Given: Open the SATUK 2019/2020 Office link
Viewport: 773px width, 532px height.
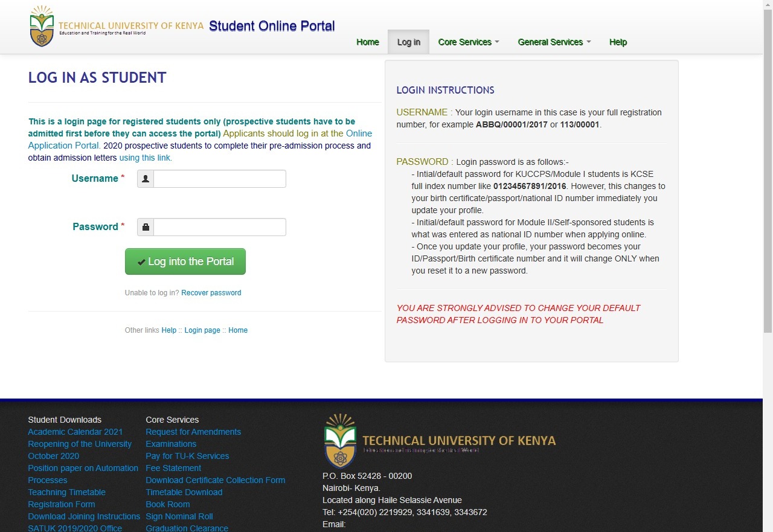Looking at the screenshot, I should pyautogui.click(x=75, y=528).
